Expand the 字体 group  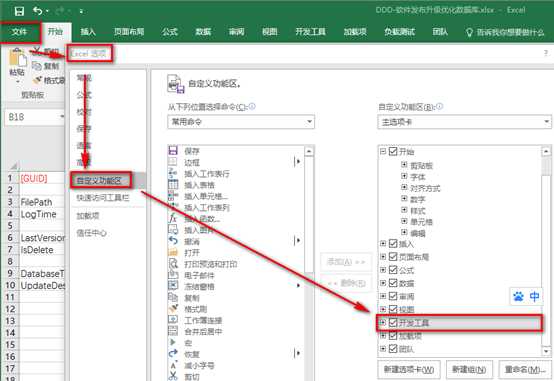point(404,176)
